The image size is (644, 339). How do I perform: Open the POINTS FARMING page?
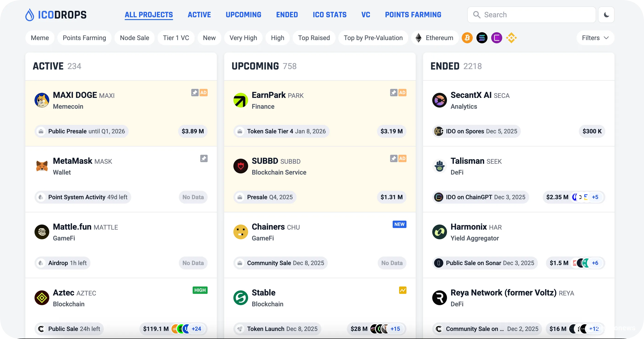pyautogui.click(x=413, y=15)
